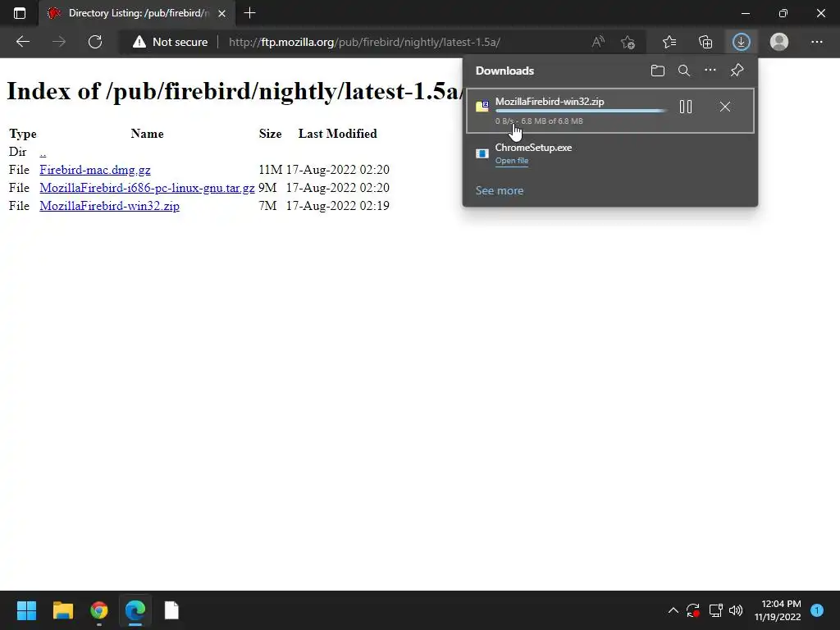This screenshot has height=630, width=840.
Task: Search downloads
Action: click(683, 71)
